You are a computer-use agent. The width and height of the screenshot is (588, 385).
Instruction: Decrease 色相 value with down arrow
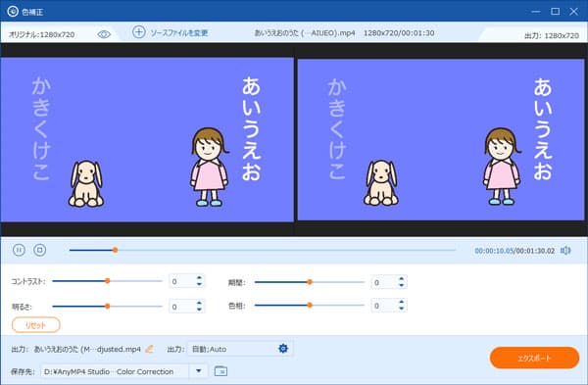[401, 309]
